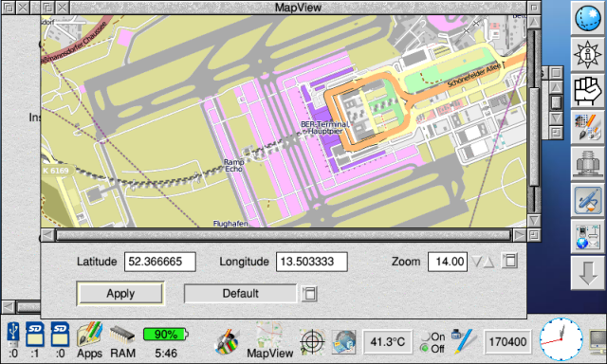The height and width of the screenshot is (364, 607).
Task: Click the 170400 counter display
Action: [507, 342]
